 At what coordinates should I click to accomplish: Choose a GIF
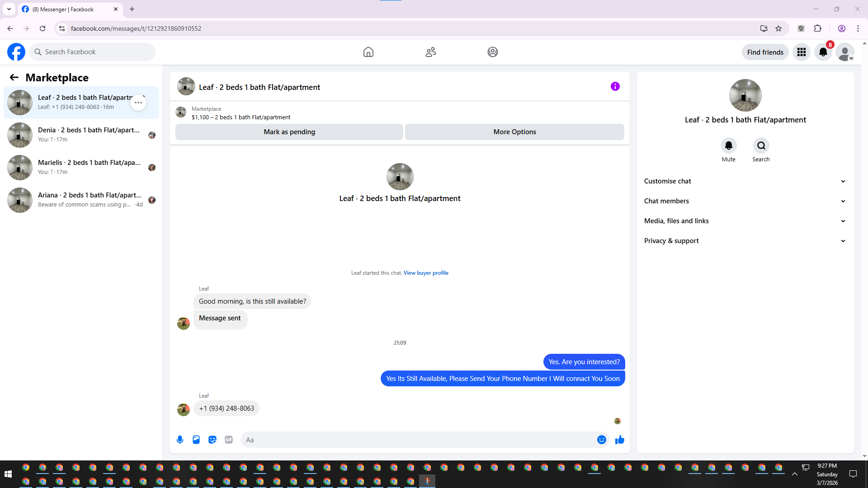tap(229, 440)
